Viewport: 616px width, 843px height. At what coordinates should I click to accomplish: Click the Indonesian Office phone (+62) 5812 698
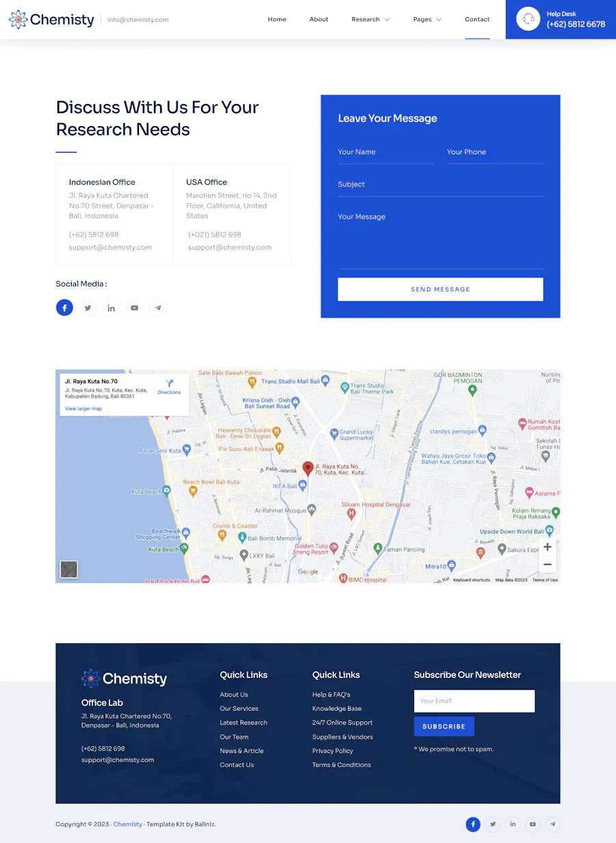(x=94, y=235)
